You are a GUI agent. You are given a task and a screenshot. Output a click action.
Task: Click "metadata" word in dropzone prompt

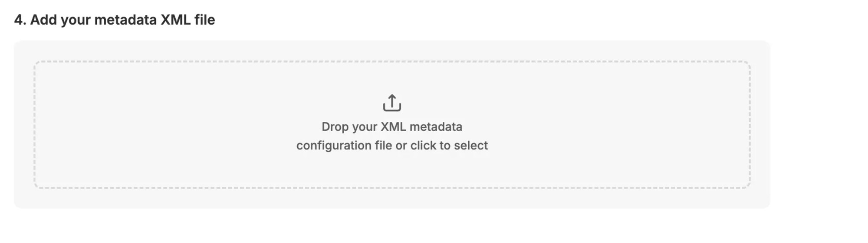(x=436, y=127)
